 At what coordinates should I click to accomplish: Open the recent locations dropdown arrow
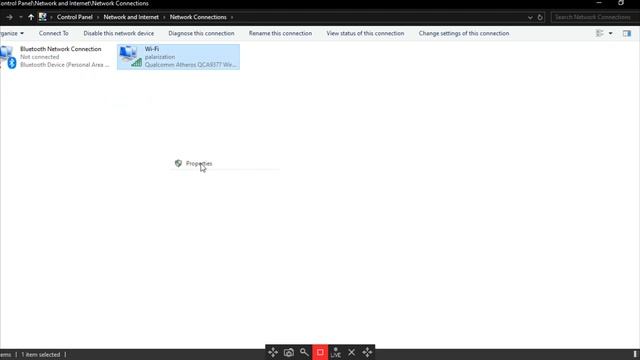click(x=21, y=17)
